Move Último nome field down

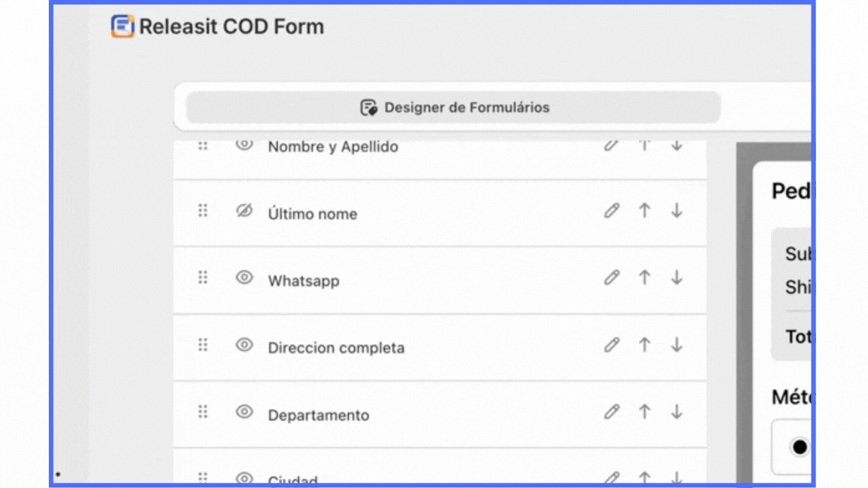(x=677, y=211)
